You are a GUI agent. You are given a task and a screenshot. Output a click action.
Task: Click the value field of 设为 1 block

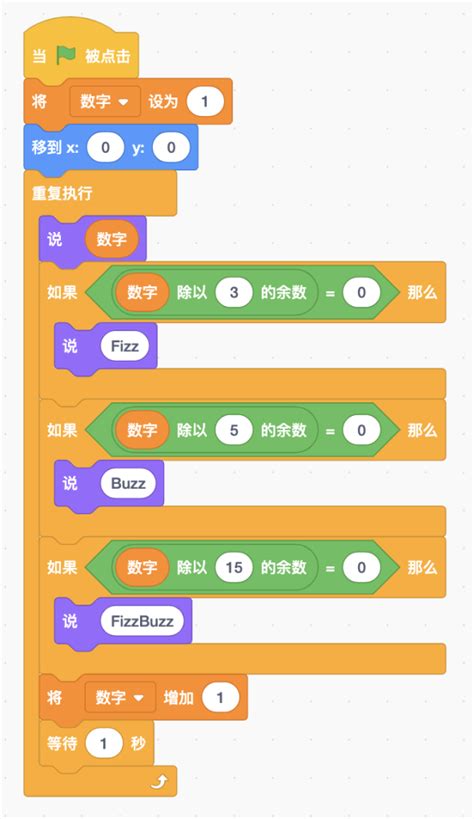point(204,101)
